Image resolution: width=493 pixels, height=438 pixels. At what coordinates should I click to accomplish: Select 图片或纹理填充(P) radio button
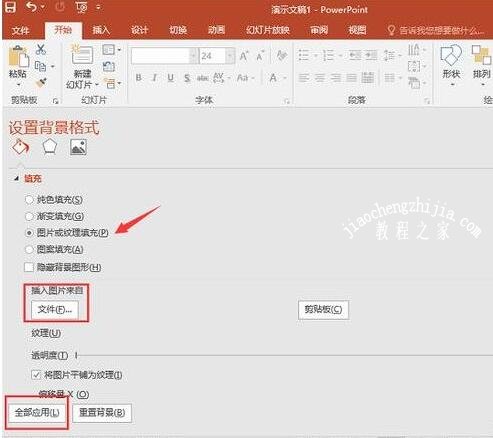[29, 233]
